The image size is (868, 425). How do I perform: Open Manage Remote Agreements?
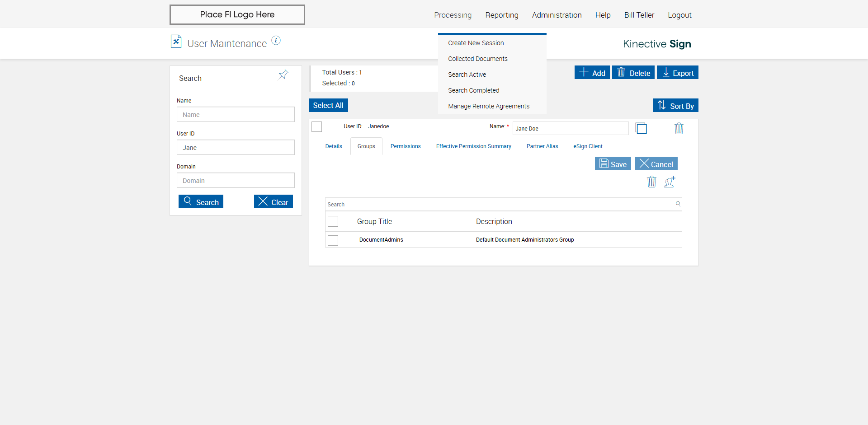click(x=489, y=106)
